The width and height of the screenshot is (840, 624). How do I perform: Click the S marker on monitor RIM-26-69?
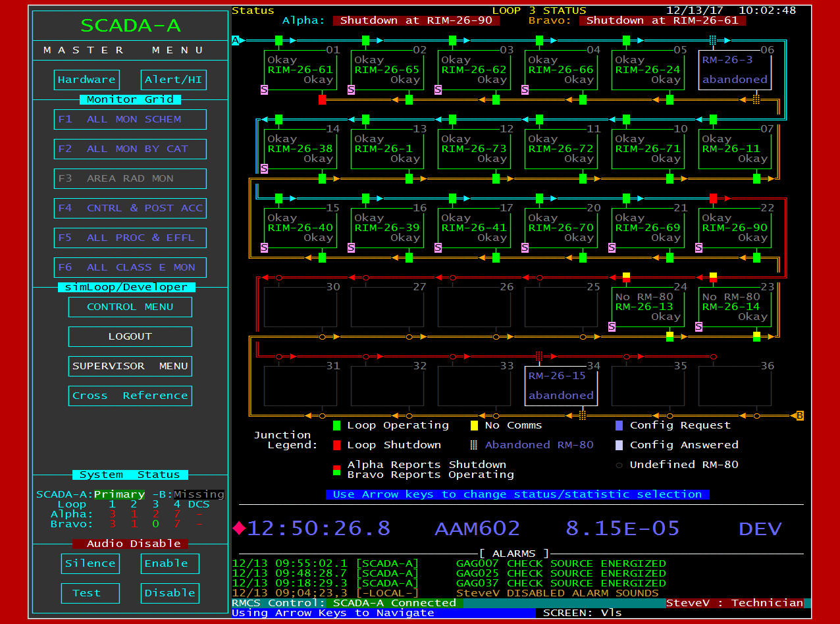612,247
